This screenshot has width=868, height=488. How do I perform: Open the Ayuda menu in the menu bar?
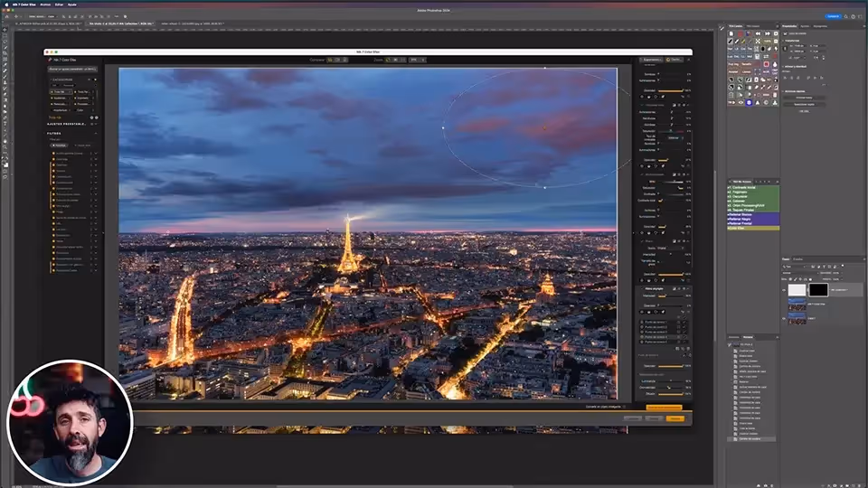tap(71, 5)
